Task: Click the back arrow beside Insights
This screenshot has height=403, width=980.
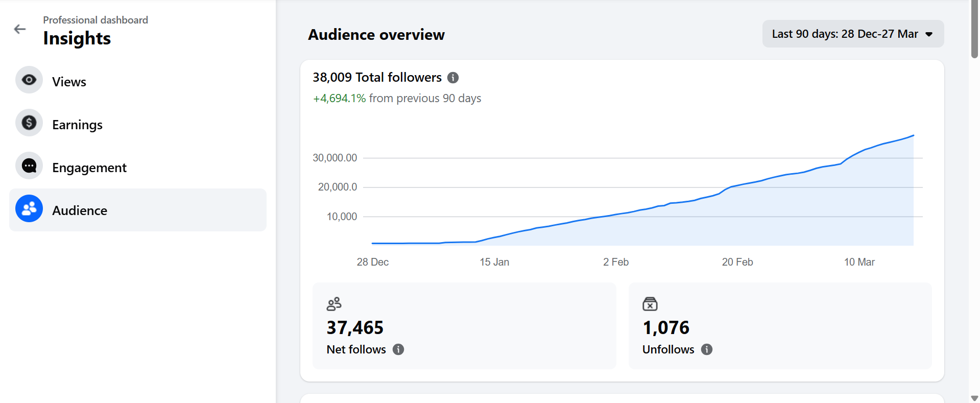Action: tap(20, 29)
